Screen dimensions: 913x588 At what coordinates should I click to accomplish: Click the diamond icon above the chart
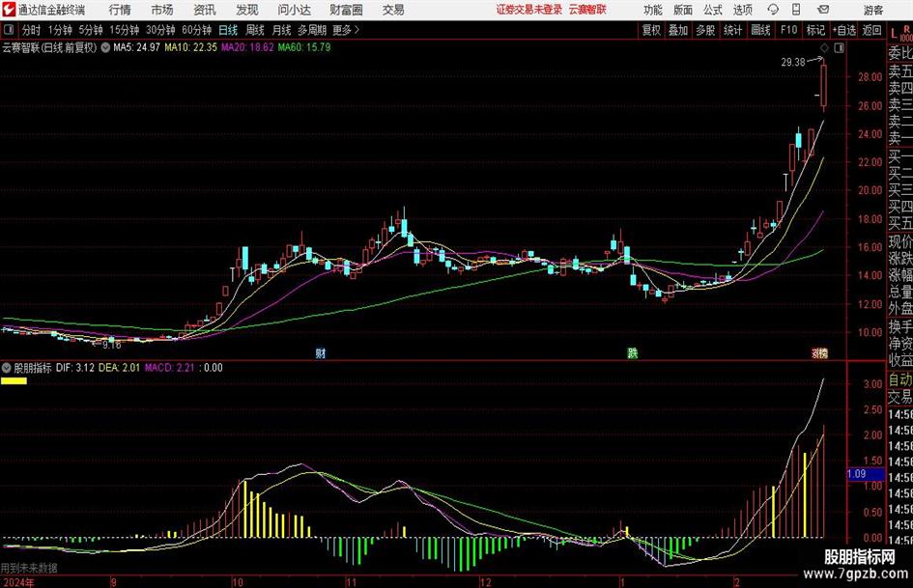824,47
